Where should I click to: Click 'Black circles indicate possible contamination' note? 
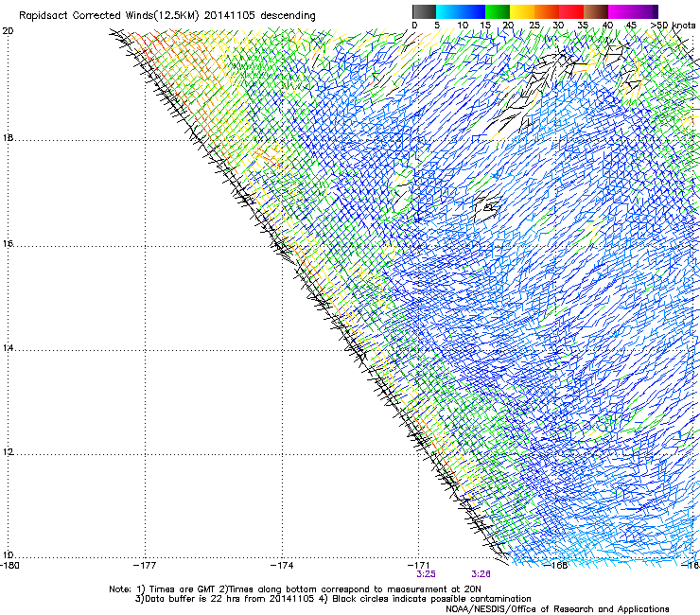click(431, 599)
